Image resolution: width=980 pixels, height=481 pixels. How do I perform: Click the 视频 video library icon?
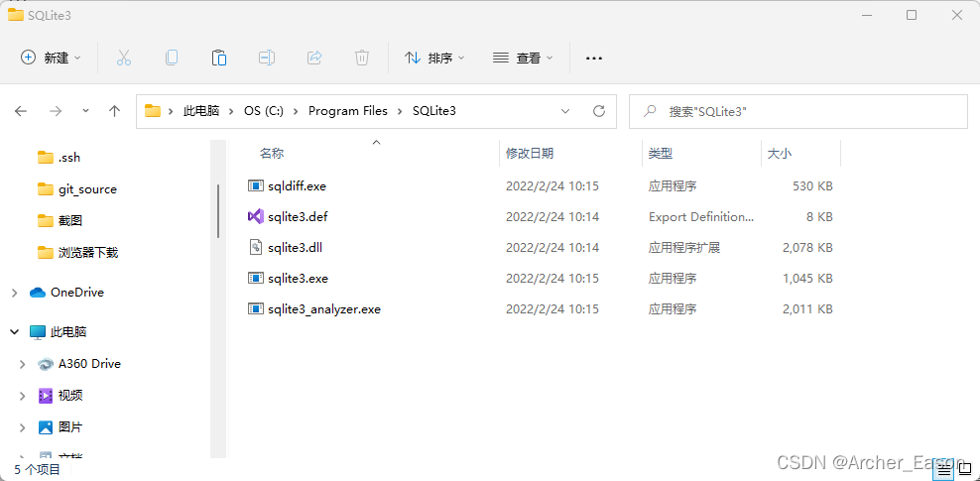(46, 396)
